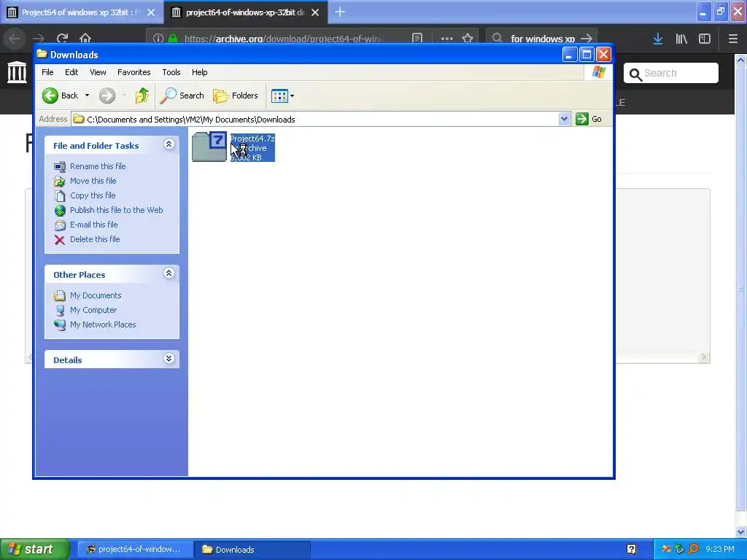The image size is (747, 560).
Task: Click the Up folder icon in the toolbar
Action: tap(142, 96)
